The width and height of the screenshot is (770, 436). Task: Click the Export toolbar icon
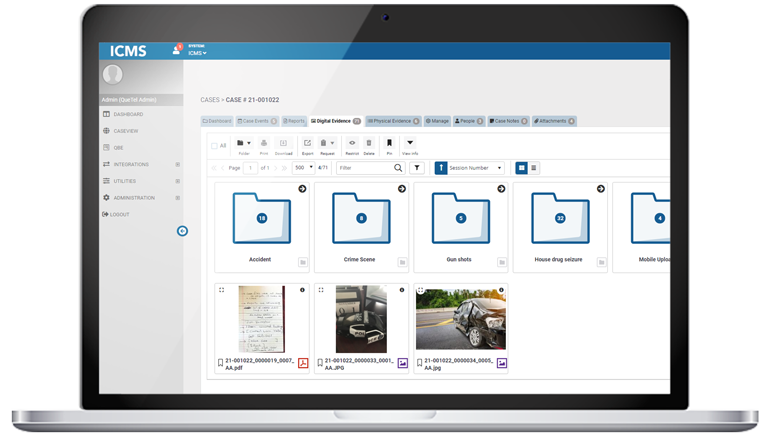click(x=307, y=143)
